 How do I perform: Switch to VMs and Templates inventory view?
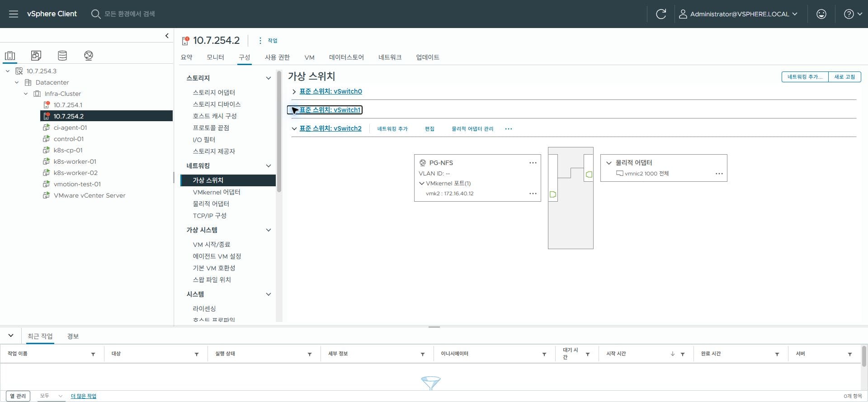(x=36, y=56)
